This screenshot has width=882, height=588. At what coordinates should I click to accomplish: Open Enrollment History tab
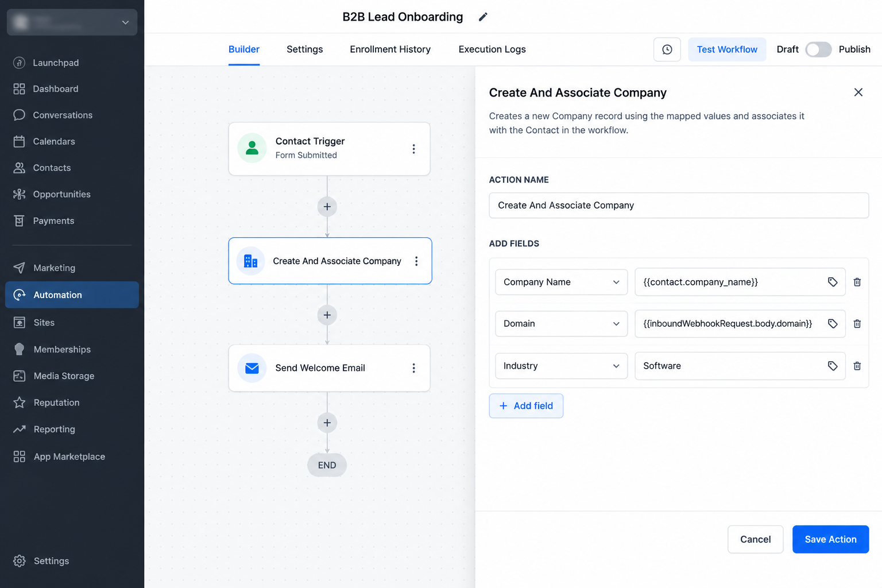(x=390, y=49)
